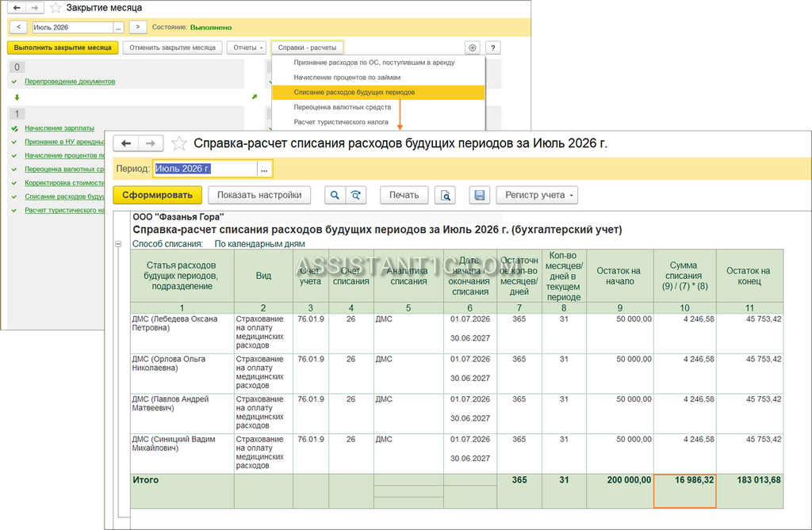Screen dimensions: 812x530
Task: Click the Итого sum cell 16 986,32
Action: (x=685, y=490)
